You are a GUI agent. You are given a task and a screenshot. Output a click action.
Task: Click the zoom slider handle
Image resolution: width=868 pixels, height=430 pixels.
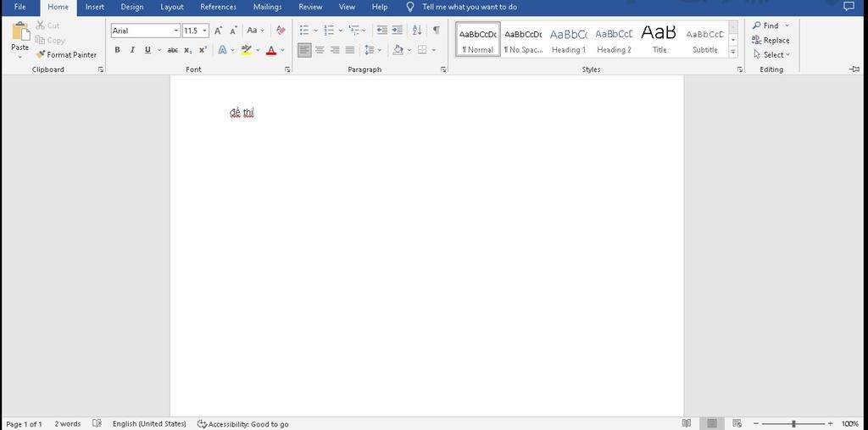pos(793,424)
